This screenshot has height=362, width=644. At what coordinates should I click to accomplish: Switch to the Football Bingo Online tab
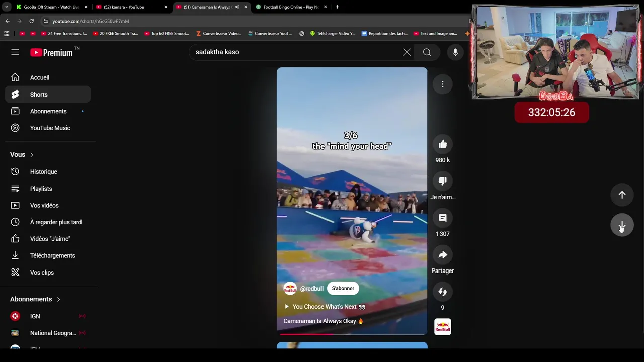tap(291, 7)
